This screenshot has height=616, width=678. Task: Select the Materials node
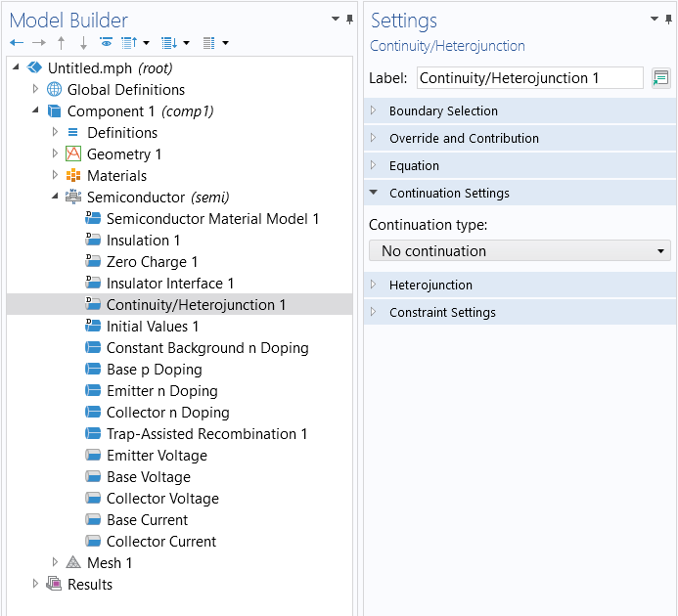116,176
